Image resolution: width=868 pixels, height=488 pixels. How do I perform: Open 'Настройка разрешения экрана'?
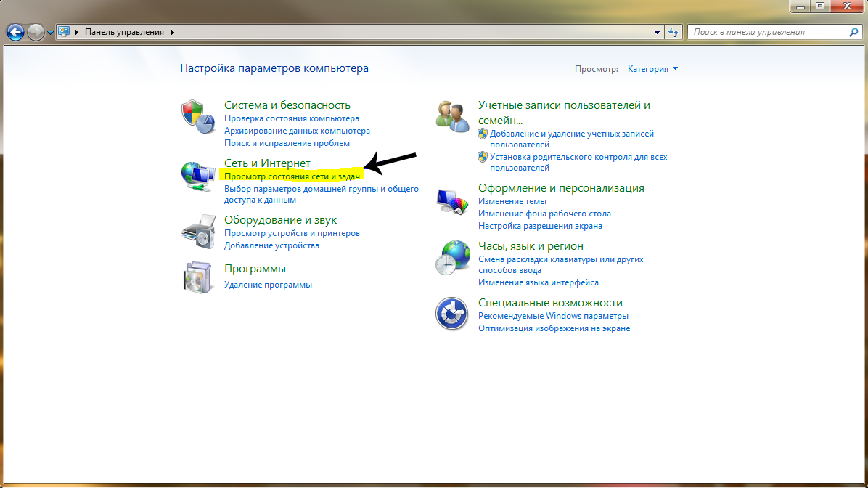point(540,225)
